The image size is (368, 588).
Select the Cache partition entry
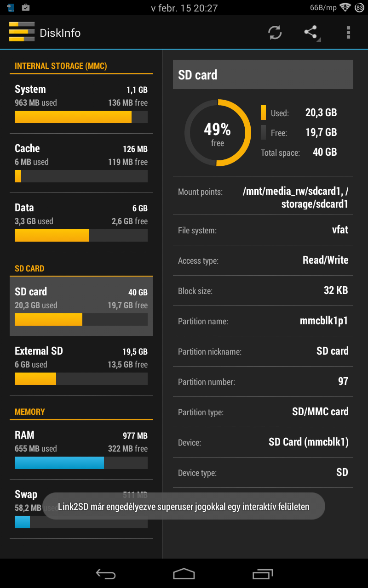pyautogui.click(x=81, y=163)
